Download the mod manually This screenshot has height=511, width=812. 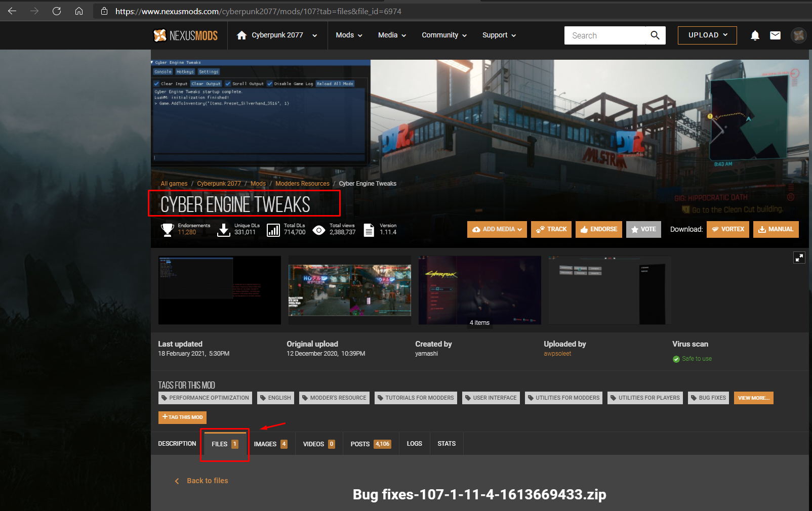tap(776, 229)
